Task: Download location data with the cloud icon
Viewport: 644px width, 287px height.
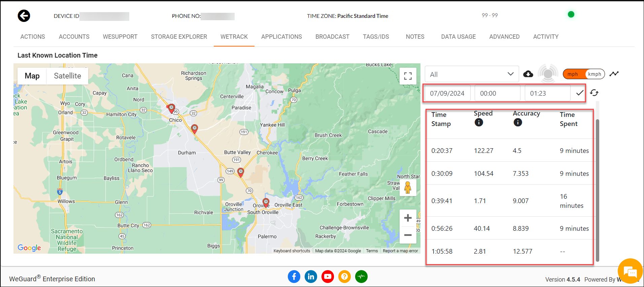Action: [528, 74]
